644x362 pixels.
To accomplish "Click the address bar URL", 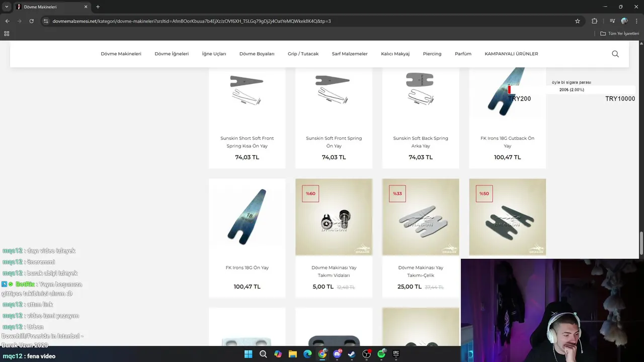I will 192,21.
